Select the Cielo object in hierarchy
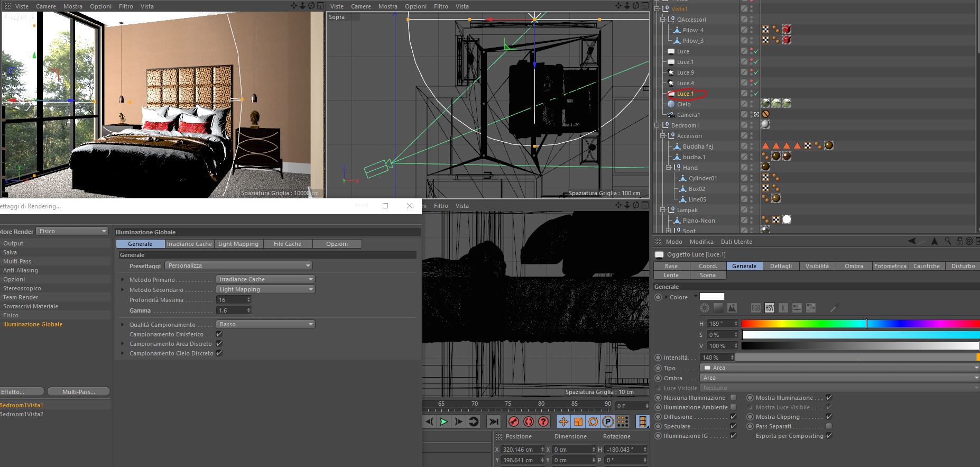980x467 pixels. [x=683, y=104]
